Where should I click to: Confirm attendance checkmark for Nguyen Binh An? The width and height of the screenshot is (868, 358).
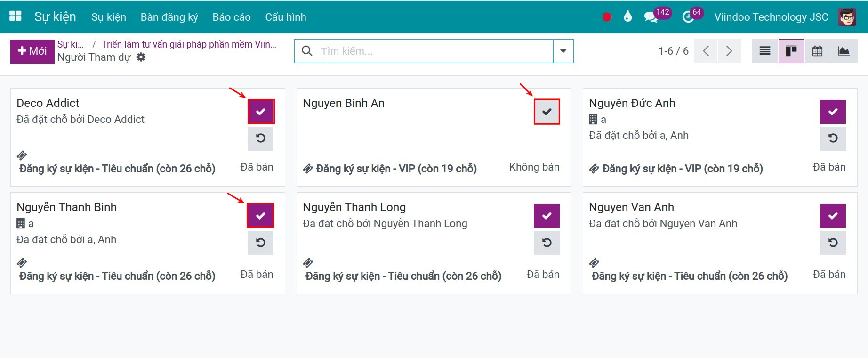(547, 112)
